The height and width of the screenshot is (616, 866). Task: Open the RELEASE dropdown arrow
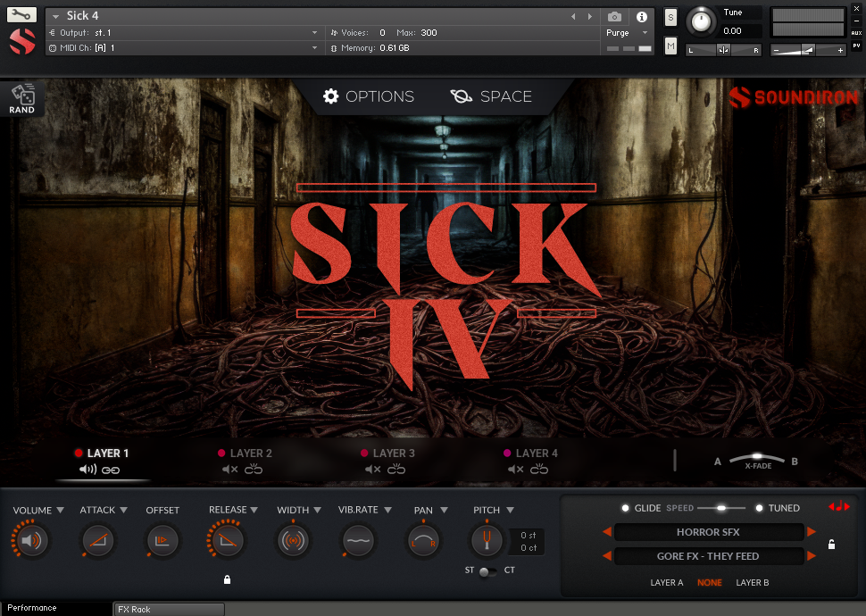[x=254, y=510]
